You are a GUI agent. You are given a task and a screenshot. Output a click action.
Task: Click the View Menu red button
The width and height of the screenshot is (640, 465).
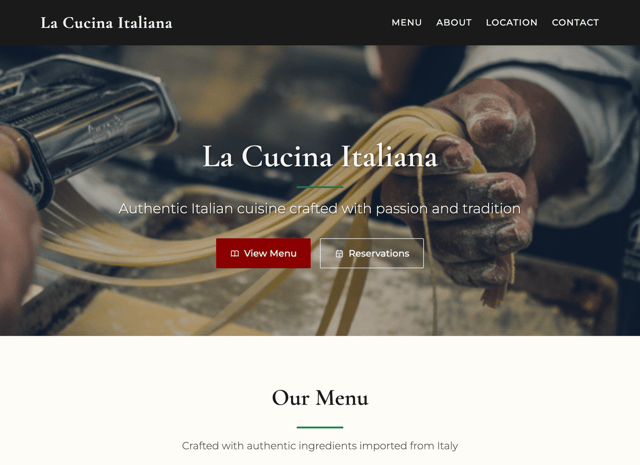(x=263, y=254)
